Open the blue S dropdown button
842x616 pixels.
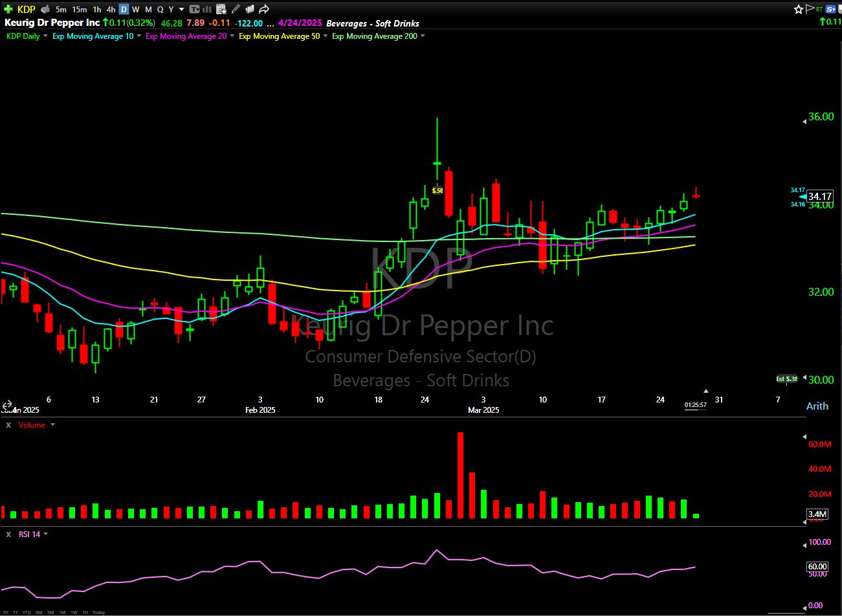832,9
